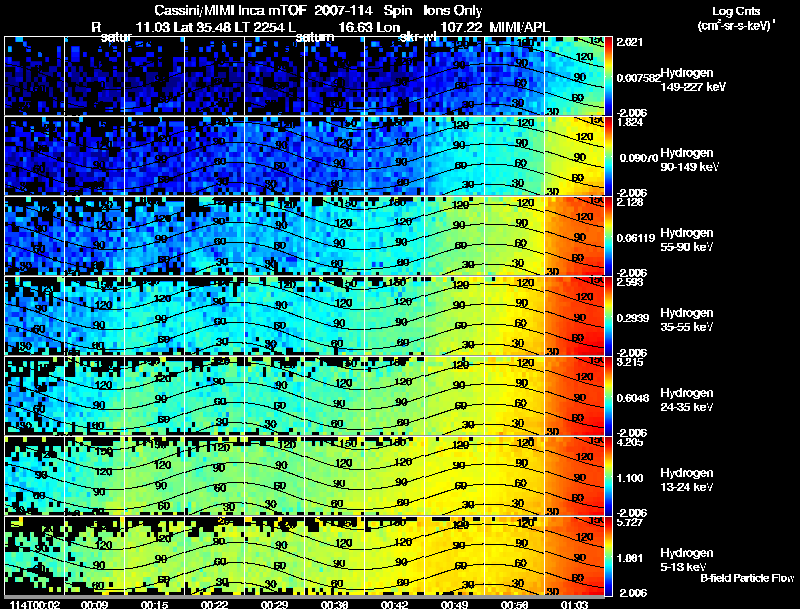This screenshot has height=609, width=800.
Task: Click the 114T00:02 time axis label
Action: point(35,604)
